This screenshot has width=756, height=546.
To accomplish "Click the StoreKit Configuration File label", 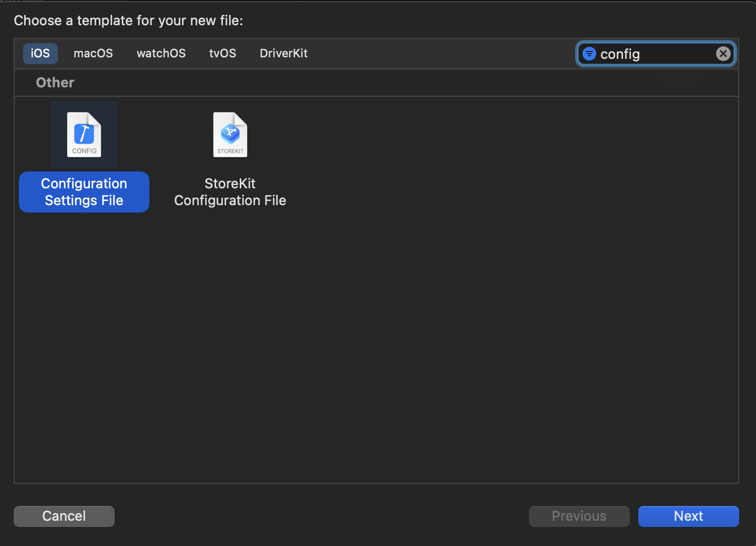I will click(230, 192).
